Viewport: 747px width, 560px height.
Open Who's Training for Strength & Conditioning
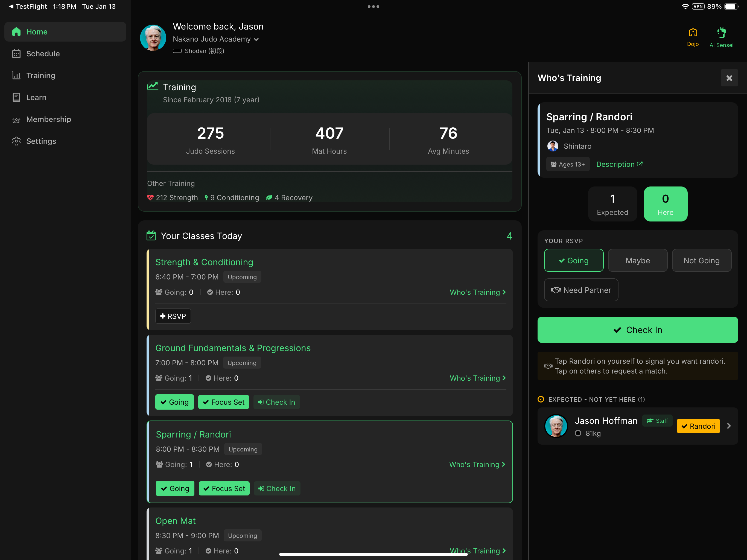pos(477,292)
